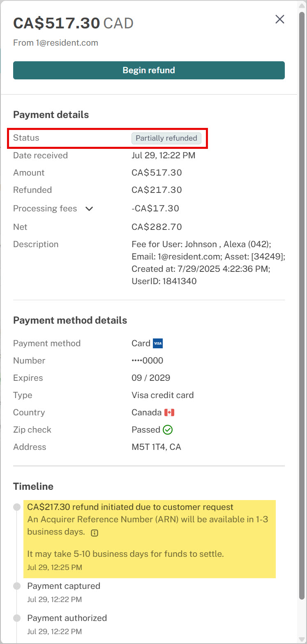This screenshot has width=307, height=644.
Task: Click the refund initiated timeline dot
Action: point(17,507)
